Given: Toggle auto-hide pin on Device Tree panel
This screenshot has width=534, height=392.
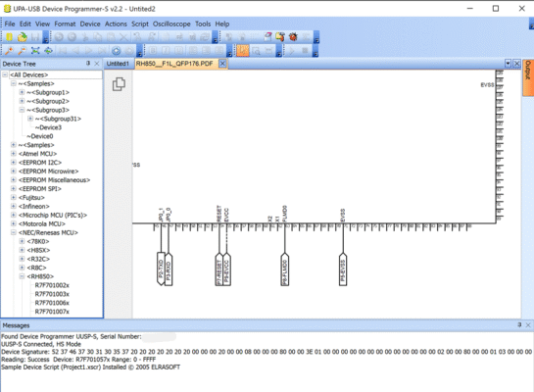Looking at the screenshot, I should coord(88,64).
